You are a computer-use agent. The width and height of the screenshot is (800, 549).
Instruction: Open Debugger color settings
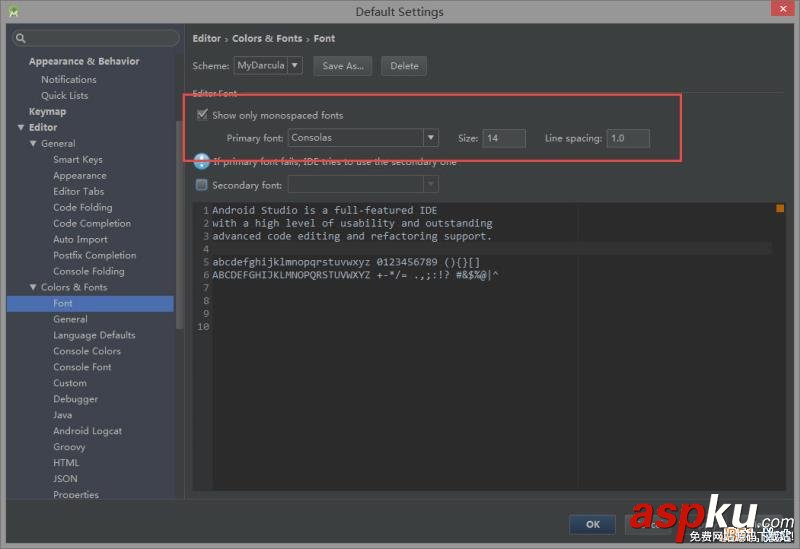(x=76, y=399)
